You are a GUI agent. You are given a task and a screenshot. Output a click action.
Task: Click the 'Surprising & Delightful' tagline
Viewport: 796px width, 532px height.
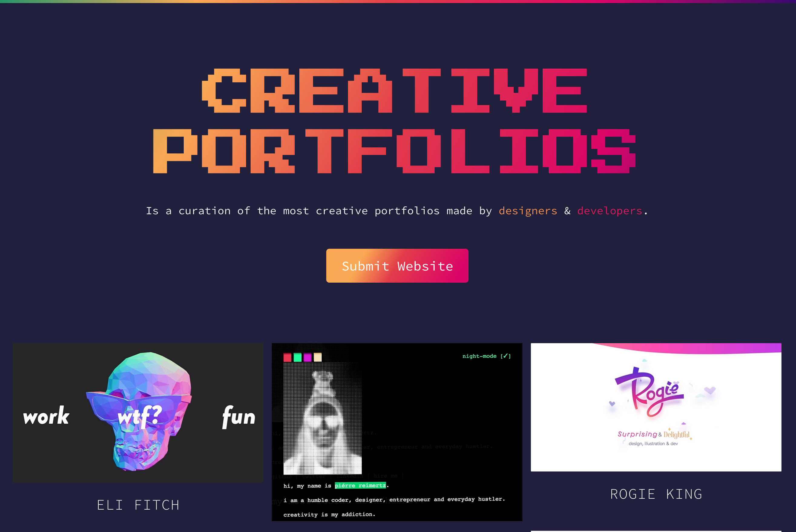653,434
